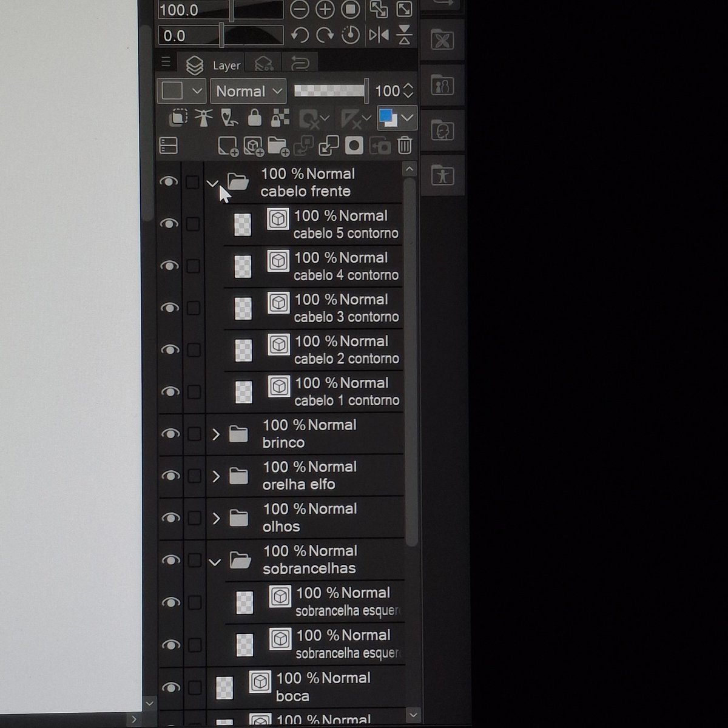
Task: Select the cabelo 2 contorno layer
Action: tap(313, 350)
